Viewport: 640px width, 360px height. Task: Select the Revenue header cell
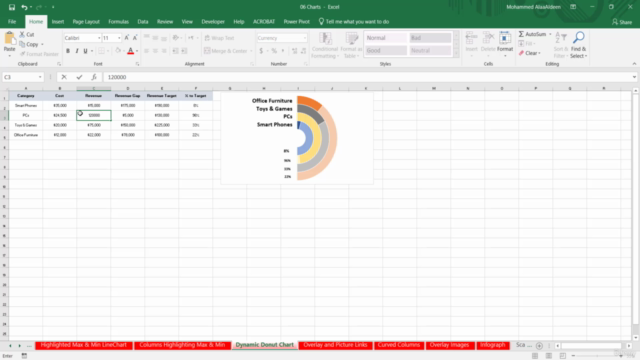(x=93, y=96)
